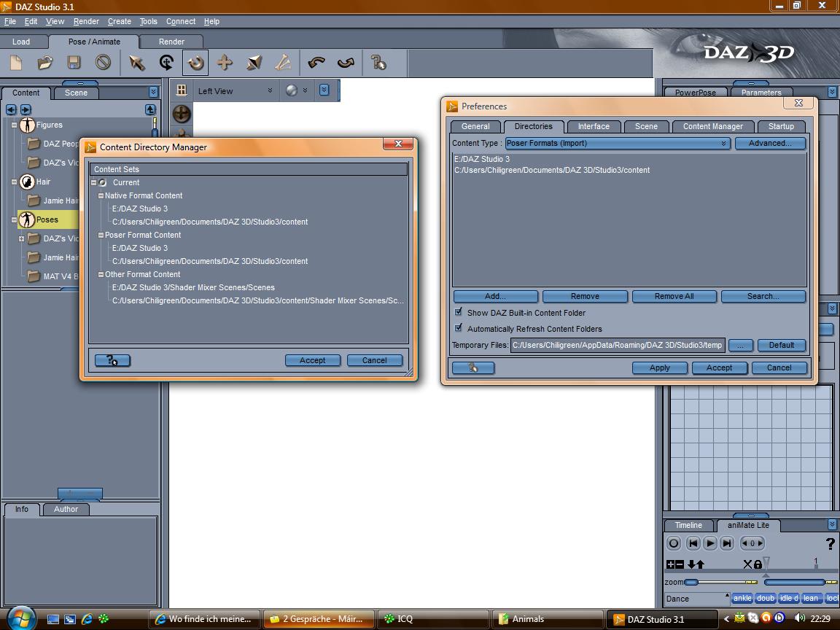This screenshot has width=840, height=630.
Task: Go back with Content pane left arrow
Action: coord(11,109)
